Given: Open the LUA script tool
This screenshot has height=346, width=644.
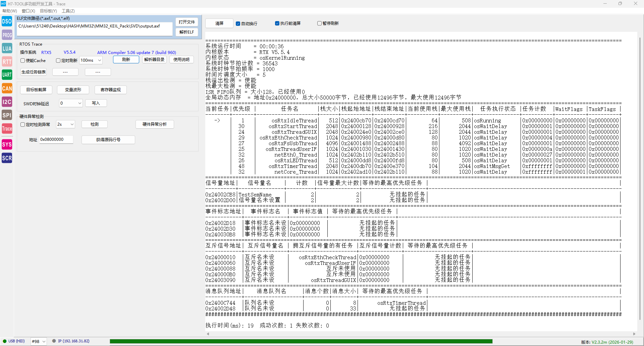Looking at the screenshot, I should 7,48.
